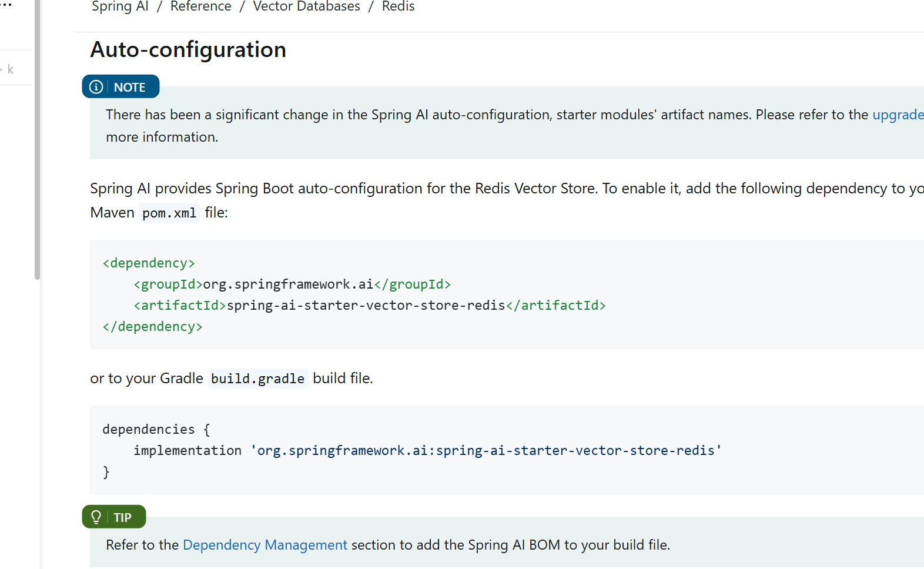Open the Vector Databases breadcrumb
Viewport: 924px width, 569px height.
click(x=306, y=6)
